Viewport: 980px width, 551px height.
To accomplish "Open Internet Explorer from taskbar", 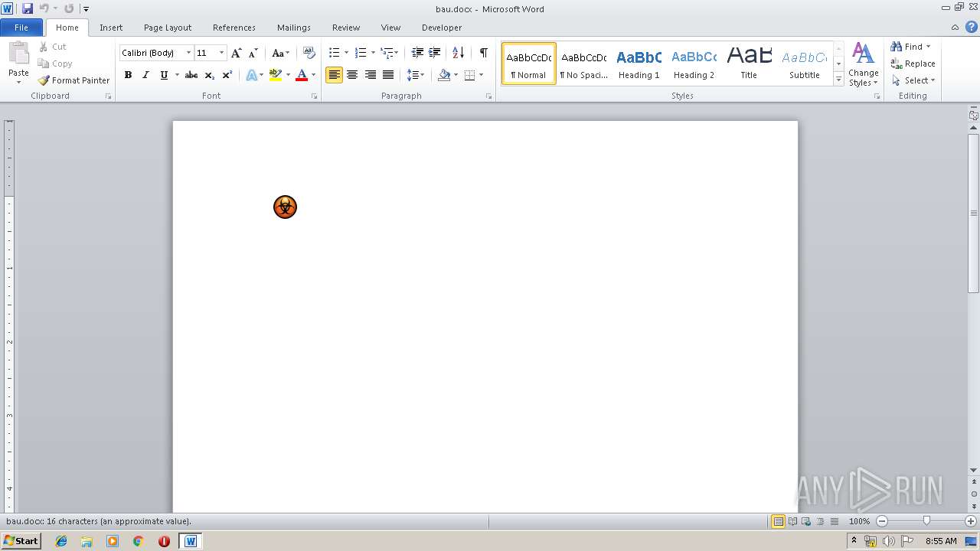I will coord(61,541).
